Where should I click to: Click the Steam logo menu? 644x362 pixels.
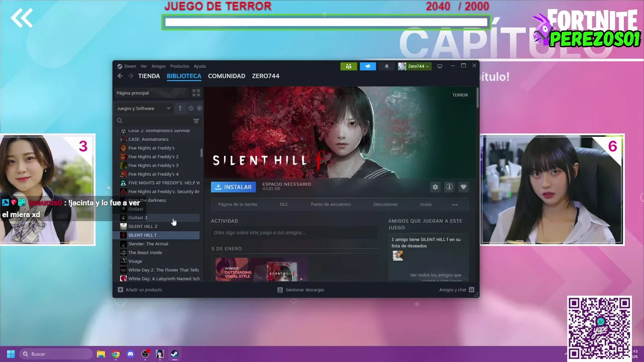pyautogui.click(x=126, y=66)
